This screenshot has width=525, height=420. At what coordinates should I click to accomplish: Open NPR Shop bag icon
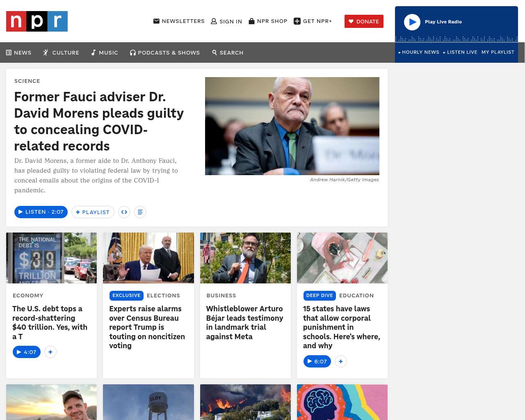[x=252, y=21]
